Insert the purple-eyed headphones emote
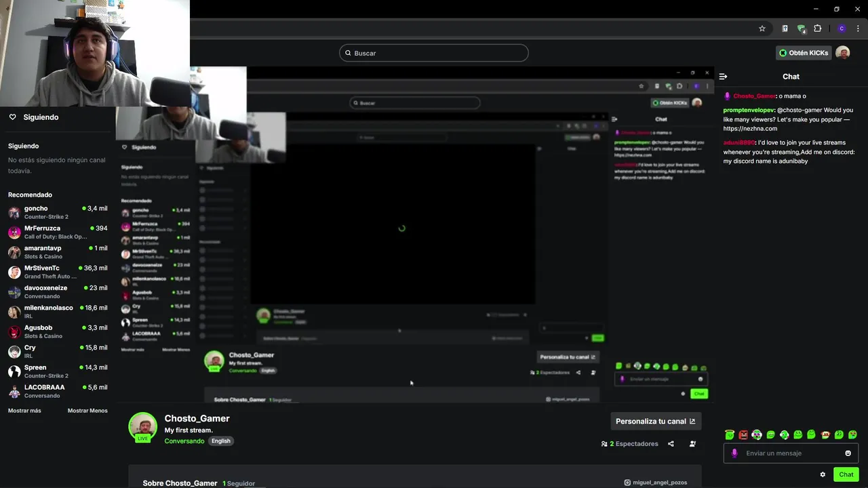 [x=757, y=435]
